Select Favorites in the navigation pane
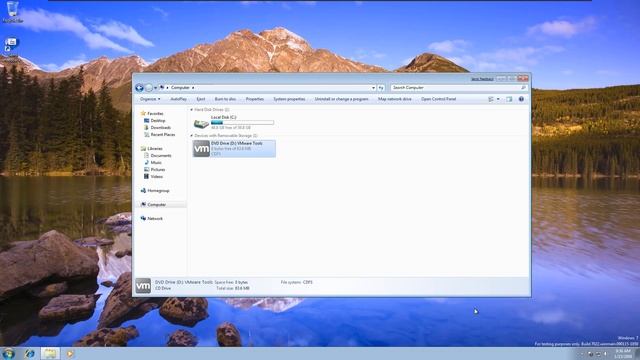 coord(155,113)
